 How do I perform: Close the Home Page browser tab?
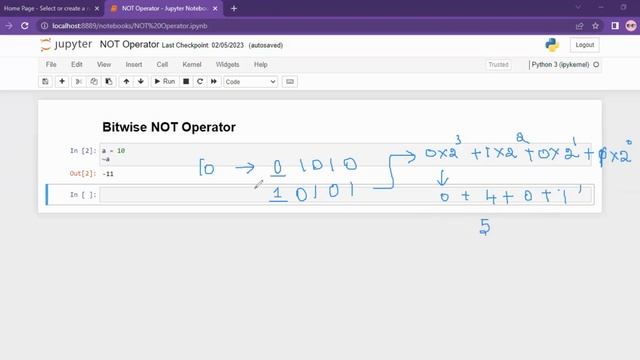coord(97,8)
